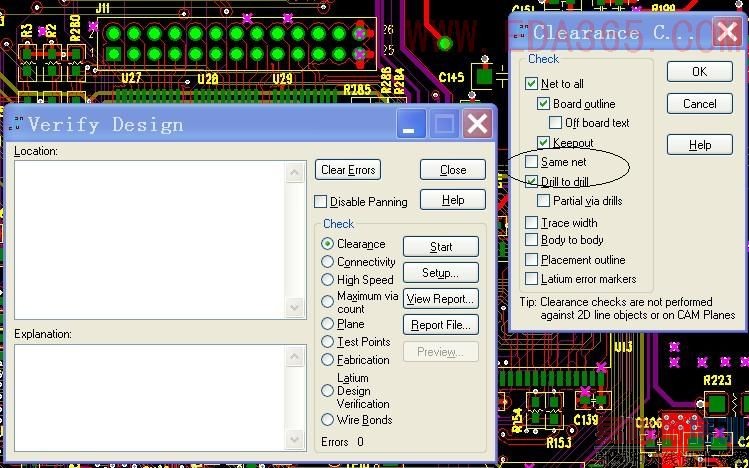The width and height of the screenshot is (749, 468).
Task: Select the Plane check radio button
Action: pyautogui.click(x=327, y=324)
